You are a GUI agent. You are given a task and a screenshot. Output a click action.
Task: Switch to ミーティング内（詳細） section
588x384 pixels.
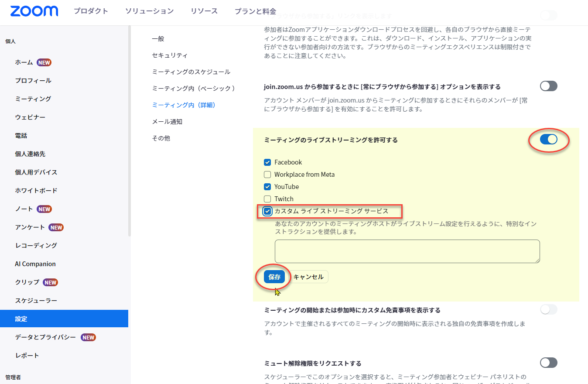pos(184,105)
